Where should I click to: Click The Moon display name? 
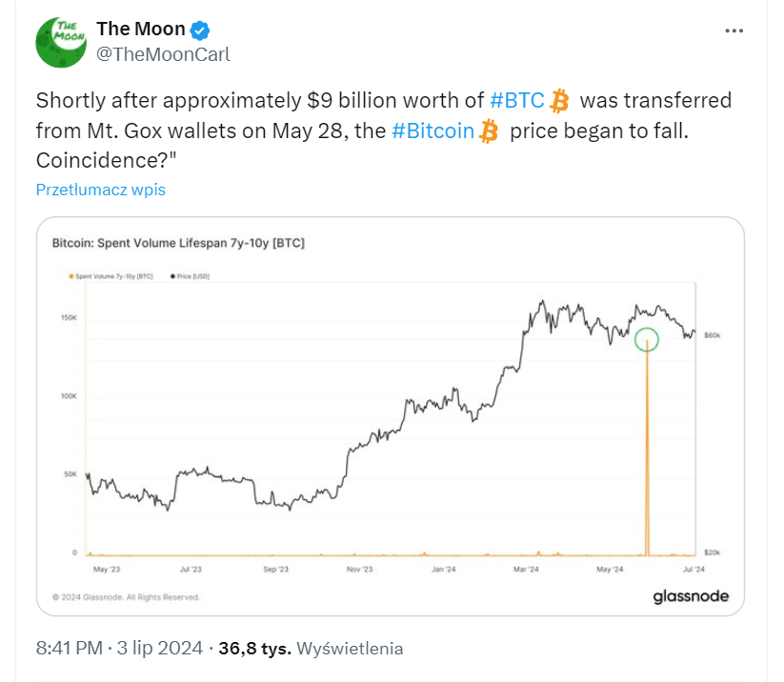(x=140, y=29)
